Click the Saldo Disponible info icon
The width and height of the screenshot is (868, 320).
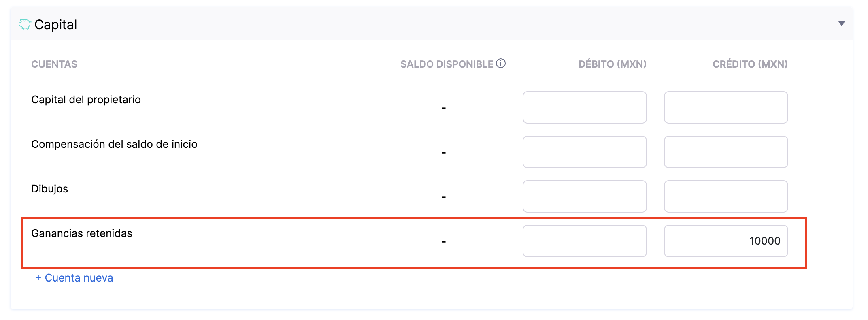click(x=501, y=64)
